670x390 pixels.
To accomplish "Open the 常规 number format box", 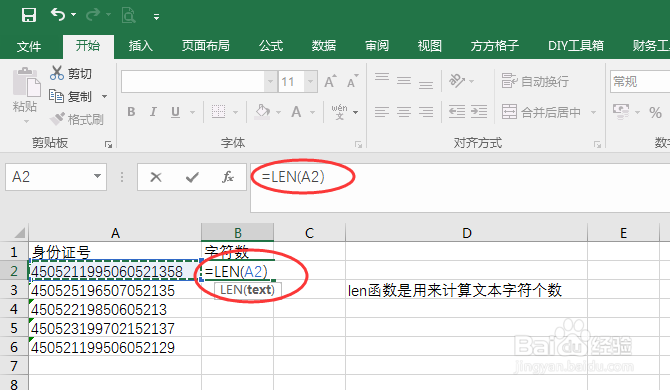I will coord(640,81).
